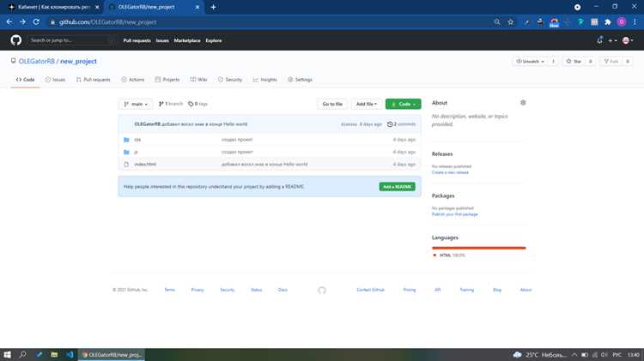View the 1 branch link

(x=171, y=104)
